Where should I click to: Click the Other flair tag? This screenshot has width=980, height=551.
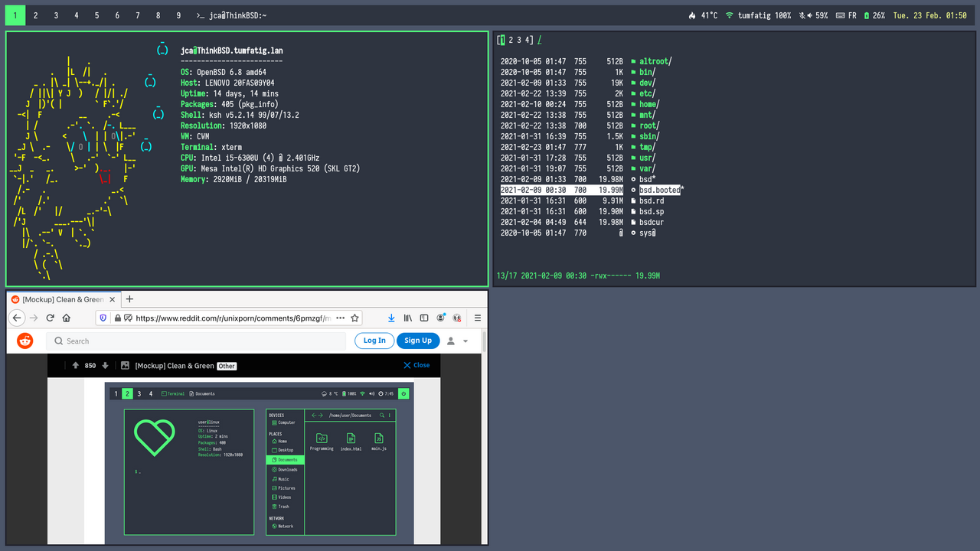click(x=227, y=366)
